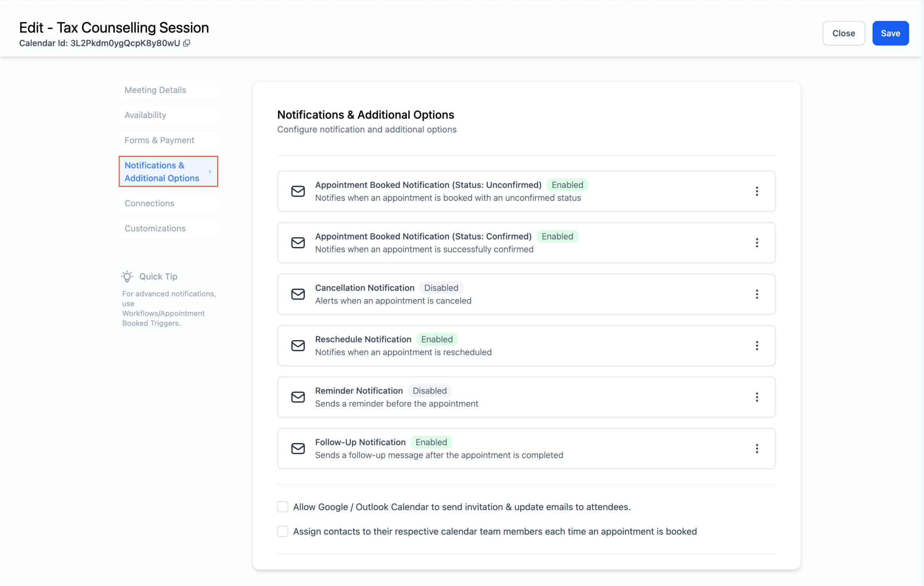Go to the Connections section
This screenshot has height=586, width=924.
click(149, 203)
